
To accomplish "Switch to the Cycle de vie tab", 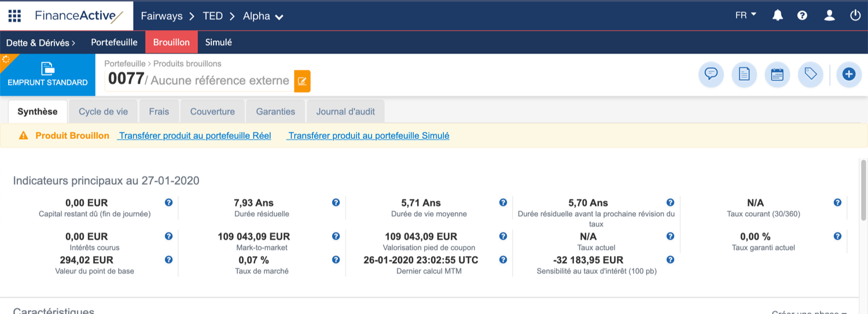I will click(x=103, y=112).
